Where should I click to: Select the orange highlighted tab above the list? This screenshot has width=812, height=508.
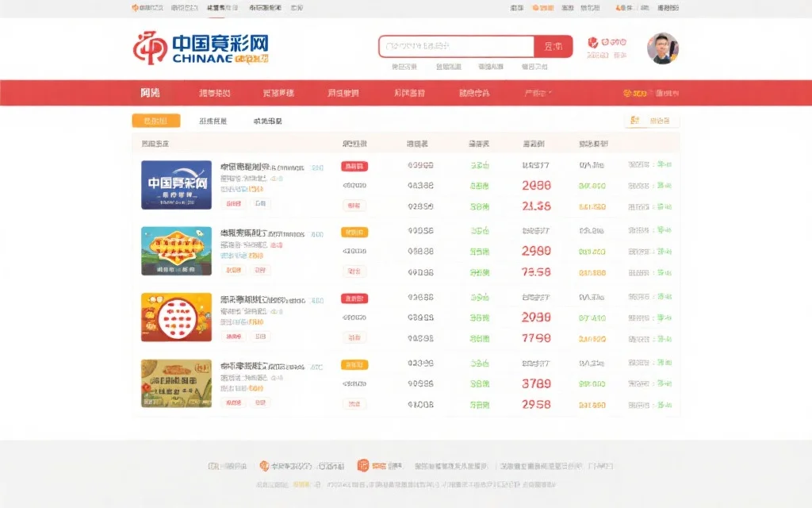pyautogui.click(x=155, y=121)
